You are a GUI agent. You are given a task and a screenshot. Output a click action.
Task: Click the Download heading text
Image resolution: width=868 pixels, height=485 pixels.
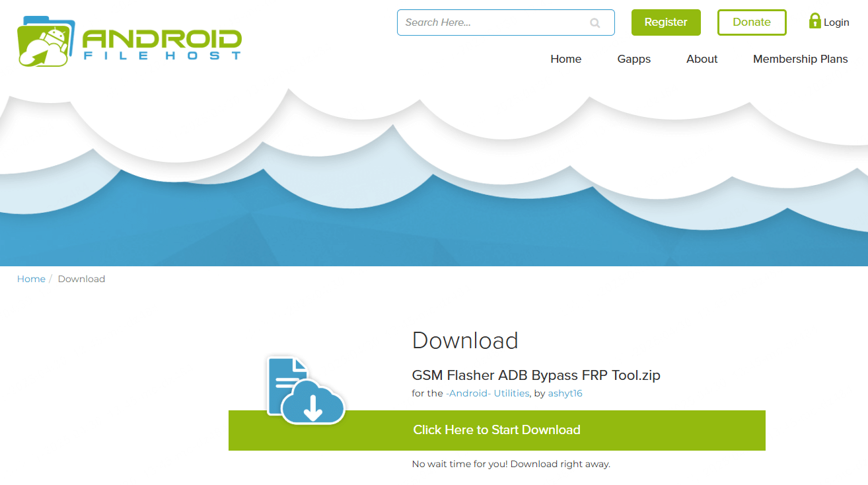coord(465,340)
